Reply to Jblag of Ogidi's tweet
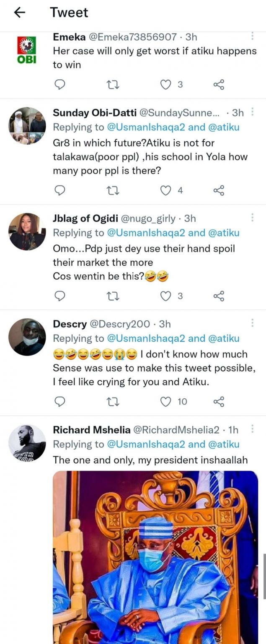The image size is (266, 644). coord(60,296)
